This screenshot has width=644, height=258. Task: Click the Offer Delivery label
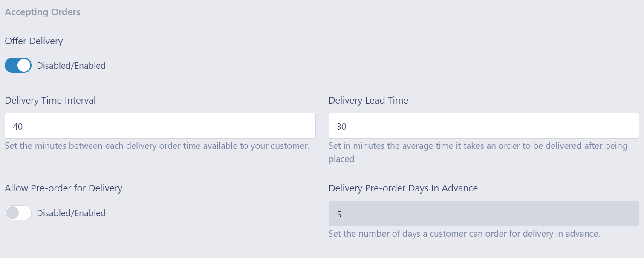(34, 41)
